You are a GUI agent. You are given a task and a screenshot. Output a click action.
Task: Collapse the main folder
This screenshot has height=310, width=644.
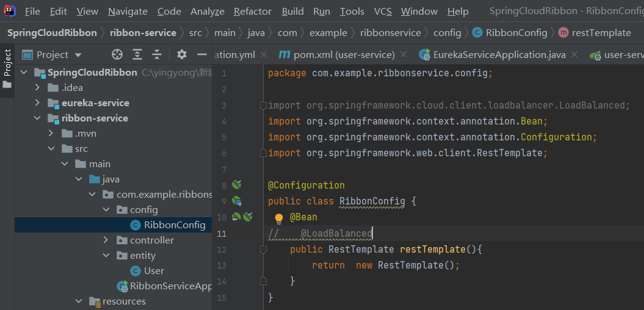coord(65,164)
